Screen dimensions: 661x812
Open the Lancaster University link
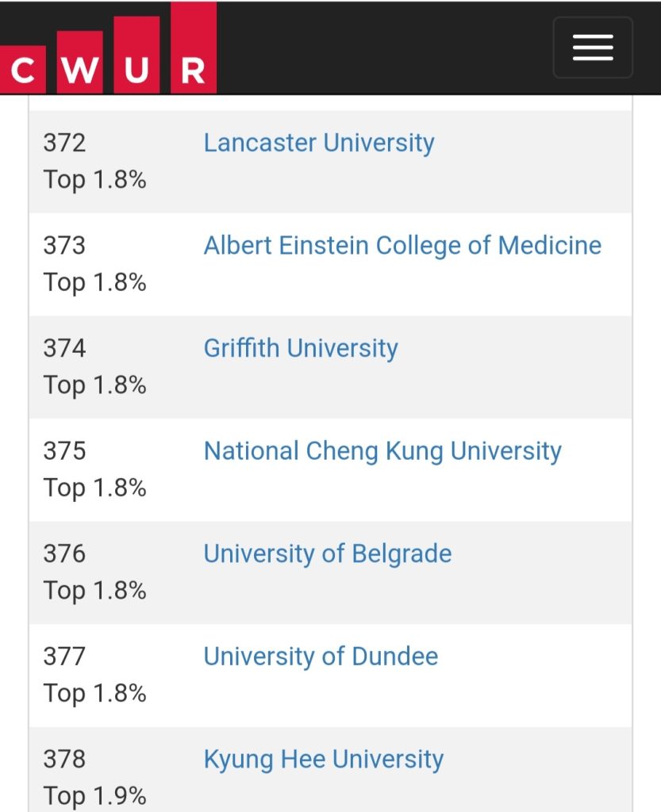[x=319, y=143]
